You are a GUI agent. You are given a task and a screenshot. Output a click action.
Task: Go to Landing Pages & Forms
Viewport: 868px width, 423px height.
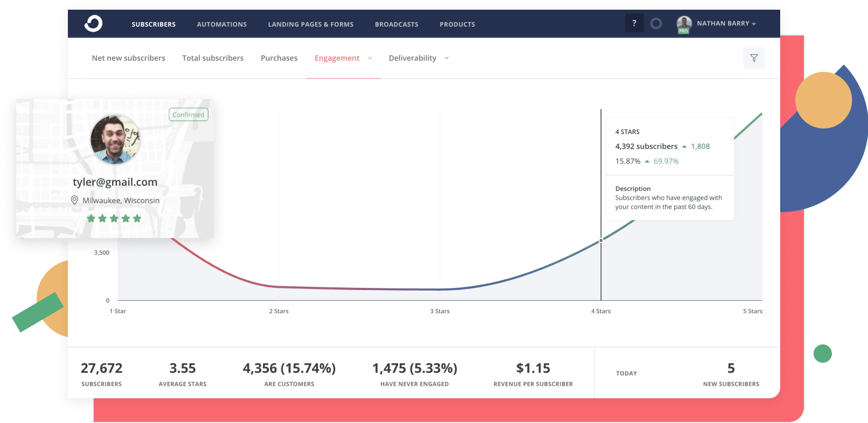click(x=311, y=24)
